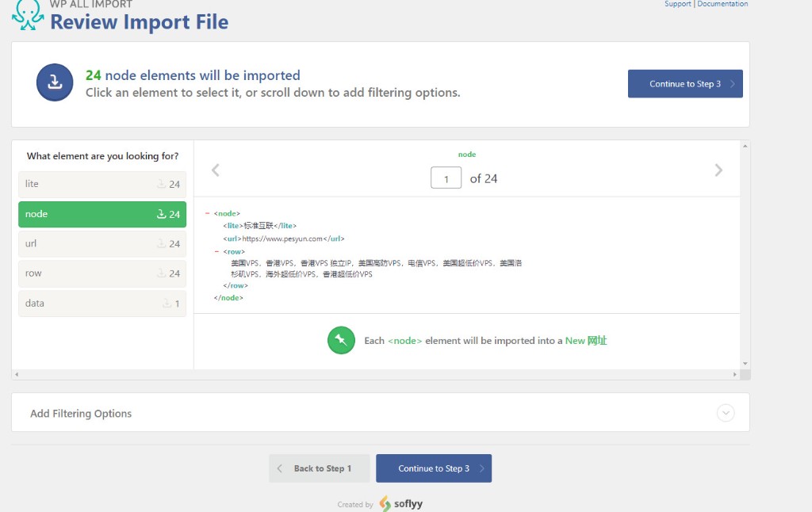Click the Soflyy logo at the bottom
Screen dimensions: 812x512
pyautogui.click(x=400, y=503)
